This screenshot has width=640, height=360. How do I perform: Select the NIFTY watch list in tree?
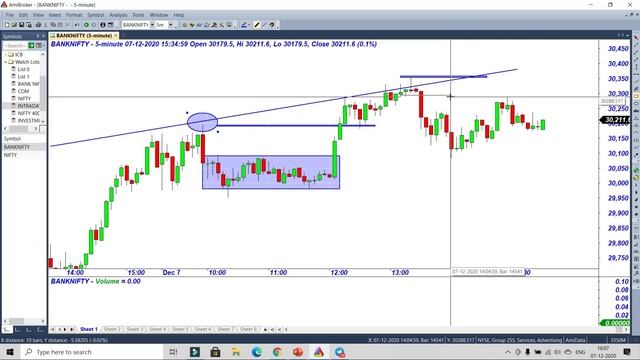24,99
